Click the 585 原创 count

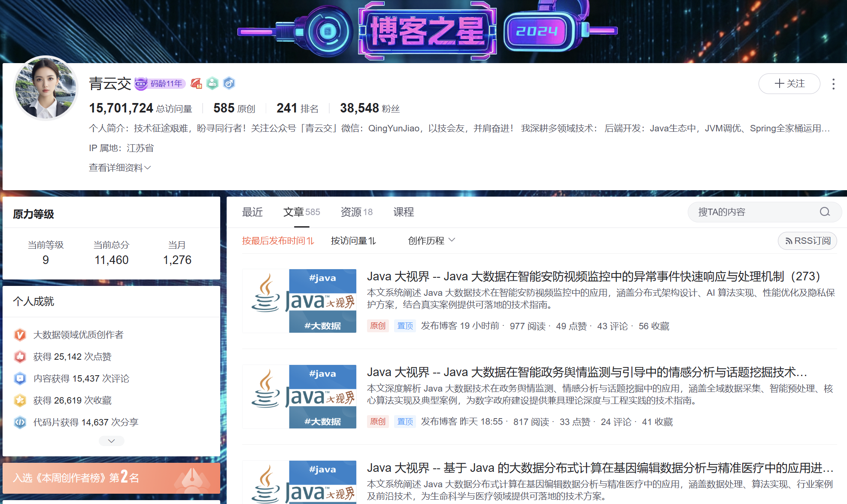coord(234,108)
